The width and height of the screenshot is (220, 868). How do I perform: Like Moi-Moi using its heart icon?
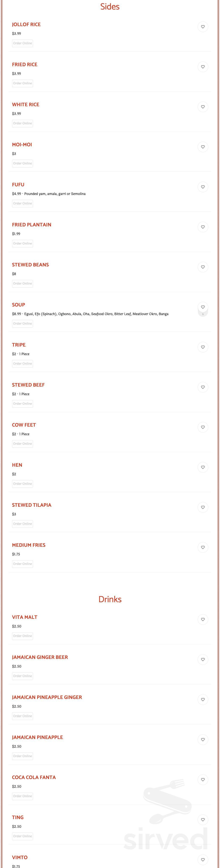pyautogui.click(x=203, y=147)
